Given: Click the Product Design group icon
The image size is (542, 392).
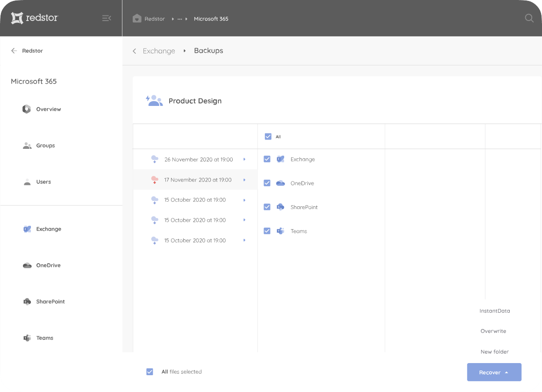Looking at the screenshot, I should point(154,100).
